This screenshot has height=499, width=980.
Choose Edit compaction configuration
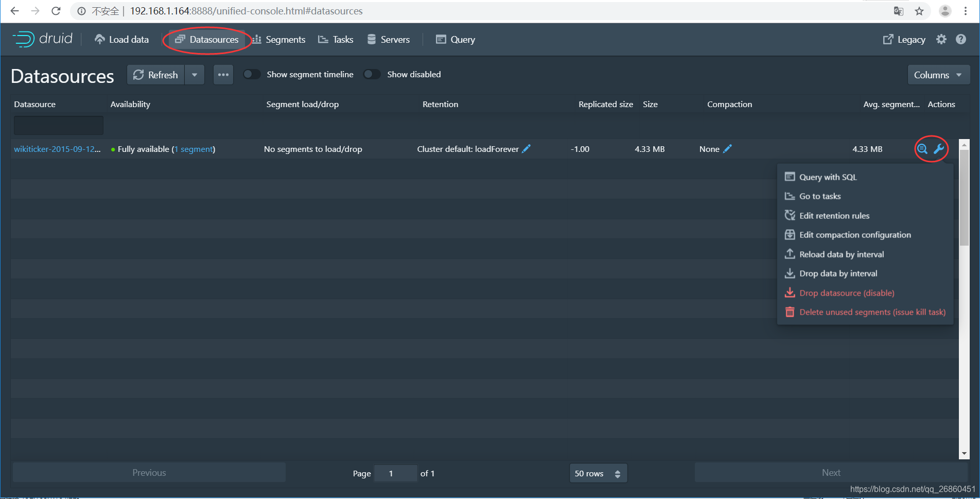(x=865, y=235)
